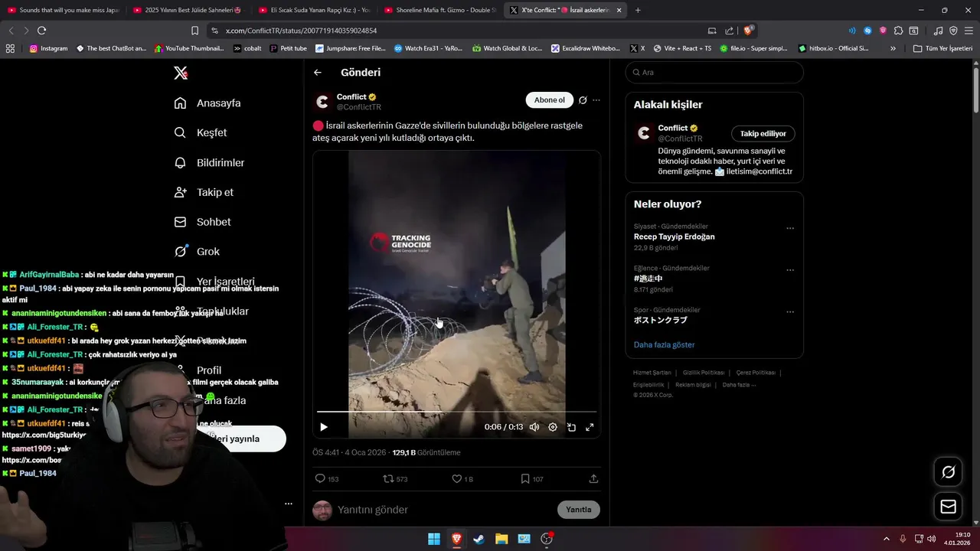Viewport: 980px width, 551px height.
Task: Click the Abone ol button
Action: click(x=549, y=100)
